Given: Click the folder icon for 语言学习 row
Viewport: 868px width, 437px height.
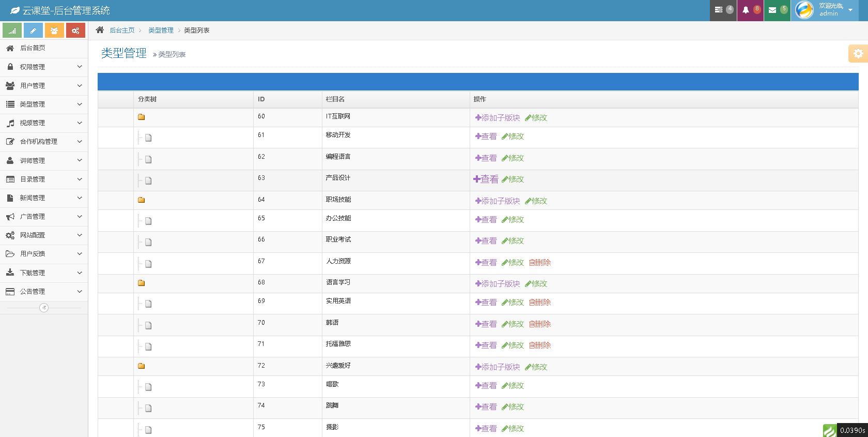Looking at the screenshot, I should pos(141,283).
